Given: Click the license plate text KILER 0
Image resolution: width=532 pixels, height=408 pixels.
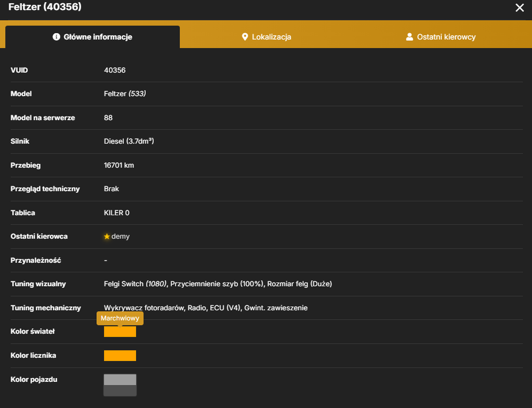Looking at the screenshot, I should 116,213.
